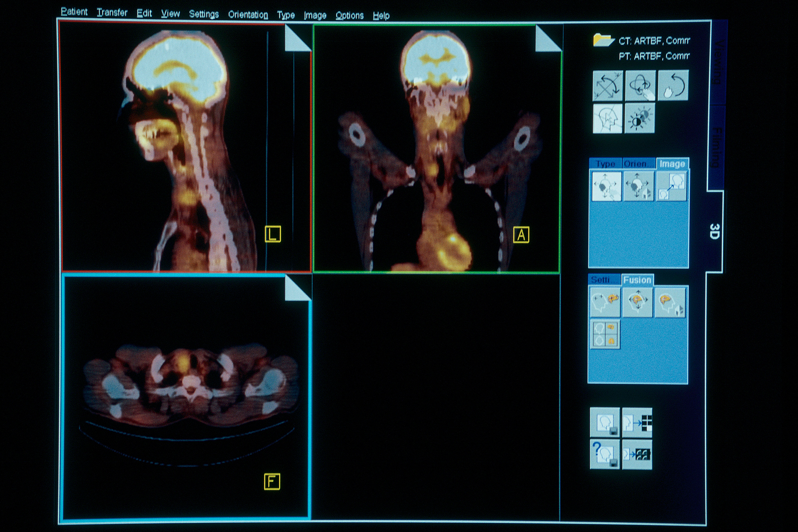Switch to the Fusion tab
The image size is (798, 532).
(x=638, y=280)
